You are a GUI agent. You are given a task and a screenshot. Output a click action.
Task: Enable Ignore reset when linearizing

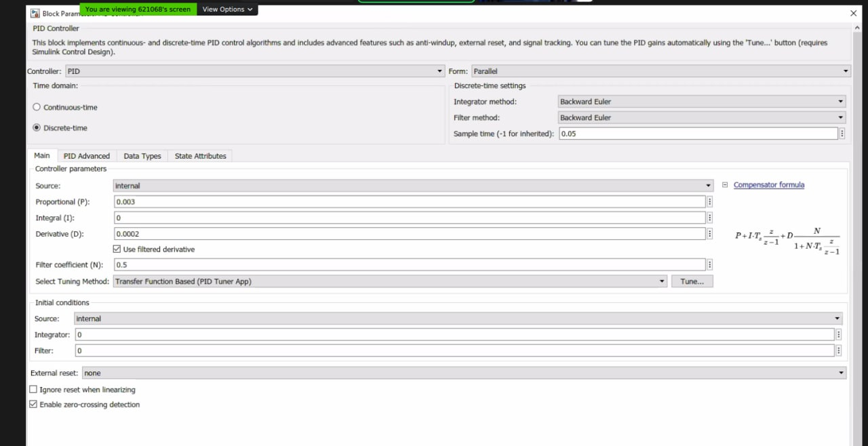point(33,390)
